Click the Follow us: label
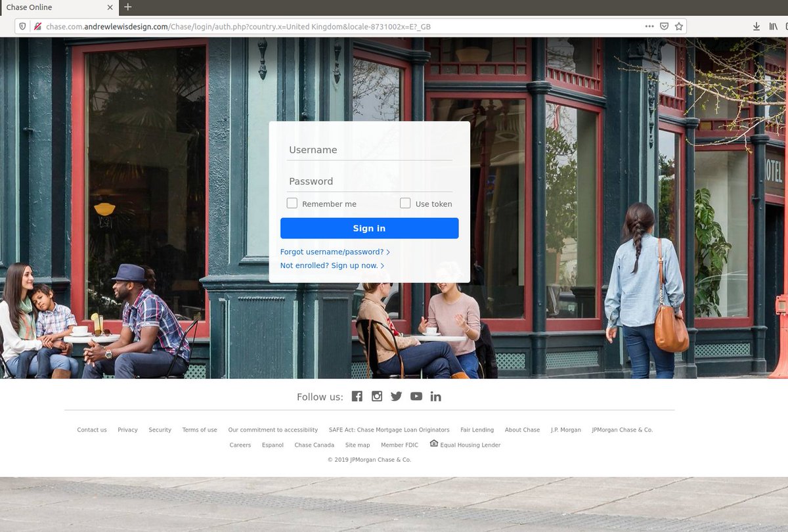The width and height of the screenshot is (788, 532). point(320,397)
